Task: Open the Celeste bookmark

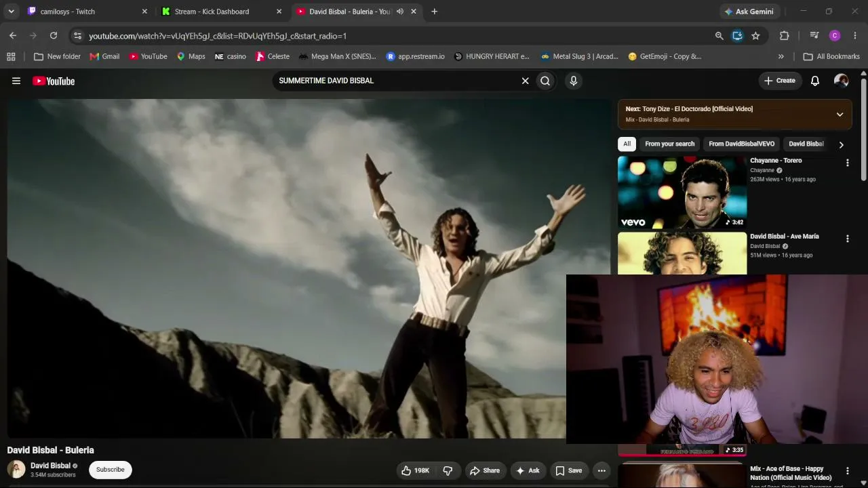Action: pos(272,56)
